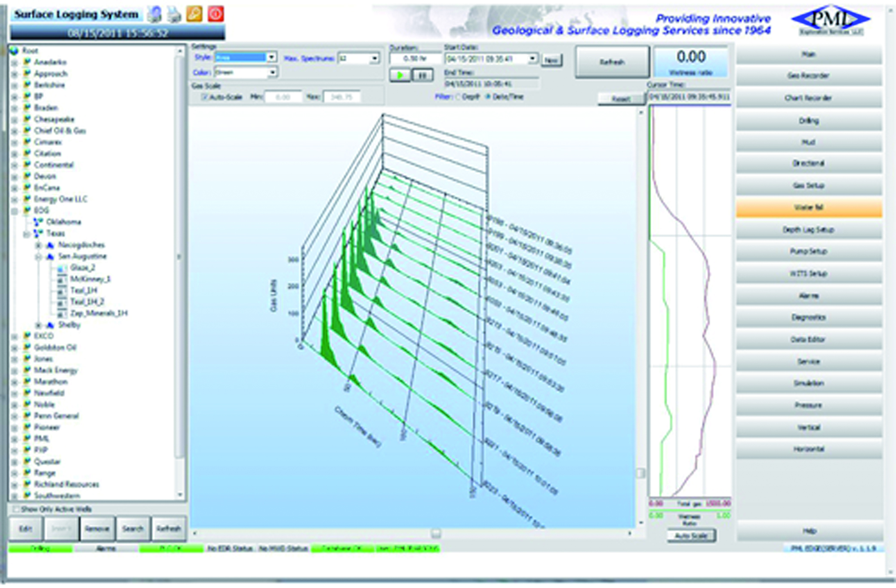This screenshot has width=896, height=588.
Task: Click the Remove button below the tree
Action: coord(97,529)
